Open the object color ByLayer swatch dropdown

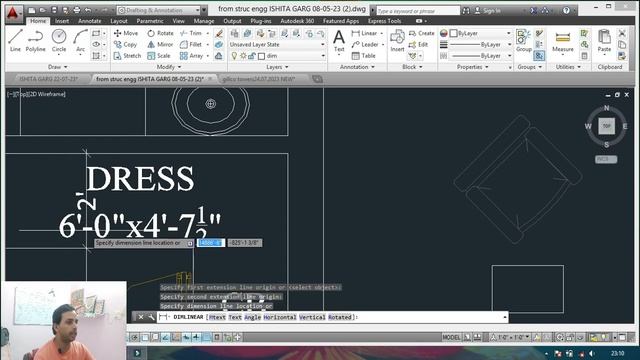[481, 33]
